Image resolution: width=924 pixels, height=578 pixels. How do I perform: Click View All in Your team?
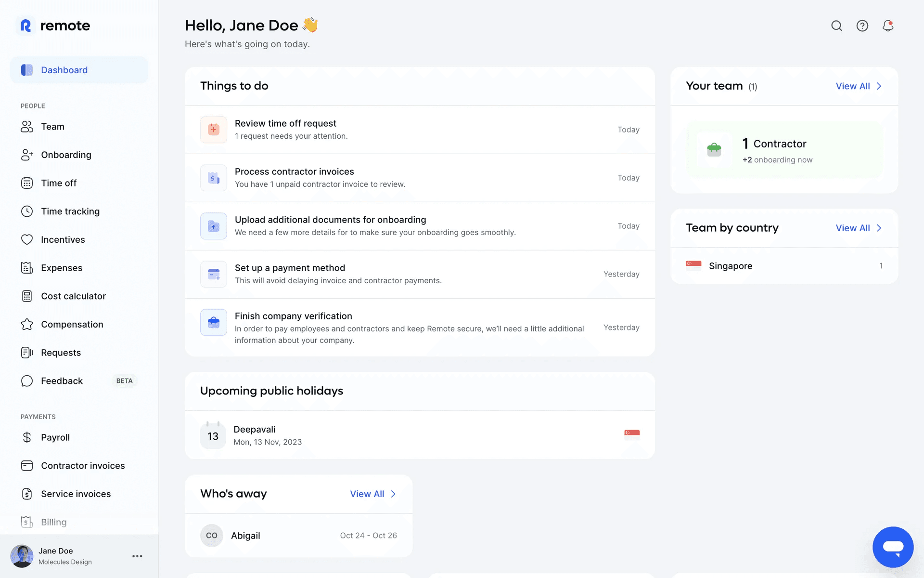[852, 86]
